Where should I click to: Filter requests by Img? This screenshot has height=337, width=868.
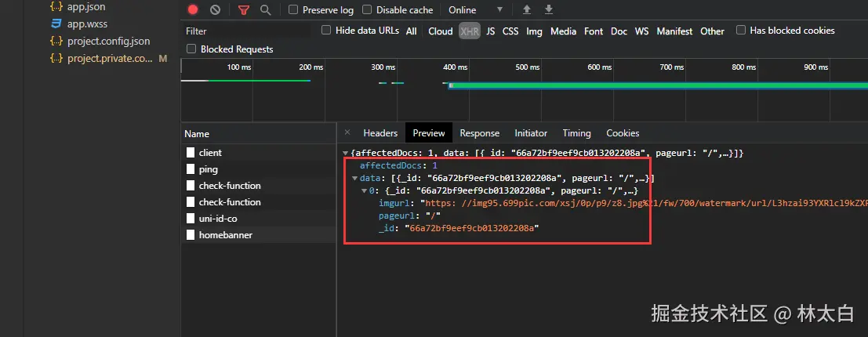pos(534,31)
